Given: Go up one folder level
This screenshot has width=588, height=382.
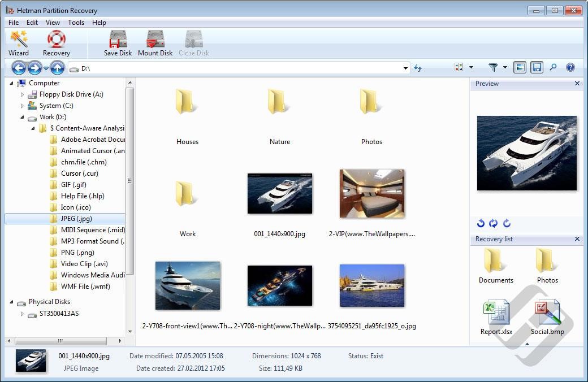Looking at the screenshot, I should click(x=57, y=67).
